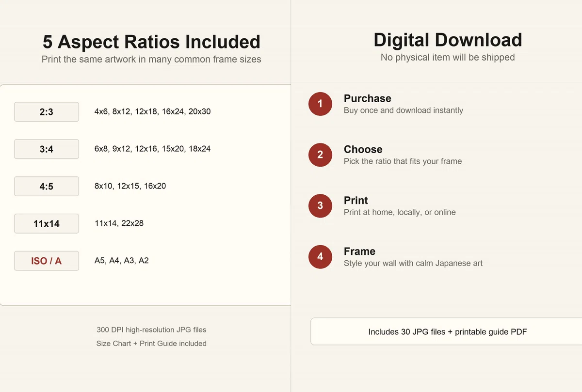
Task: Click the red step 1 circle
Action: pos(320,104)
